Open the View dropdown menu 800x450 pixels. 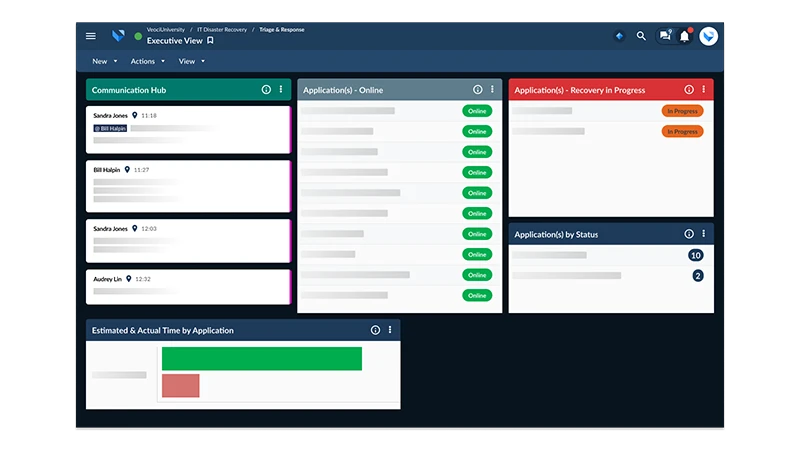pos(191,61)
